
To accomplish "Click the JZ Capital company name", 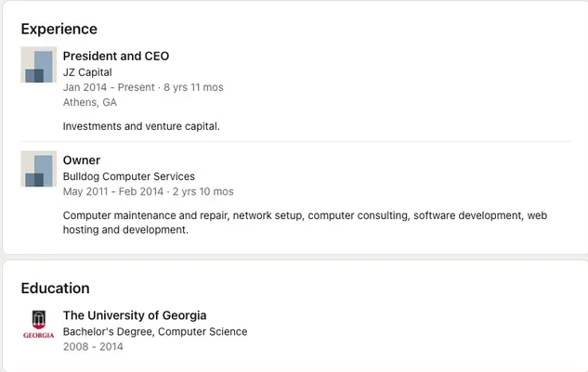I will click(87, 72).
